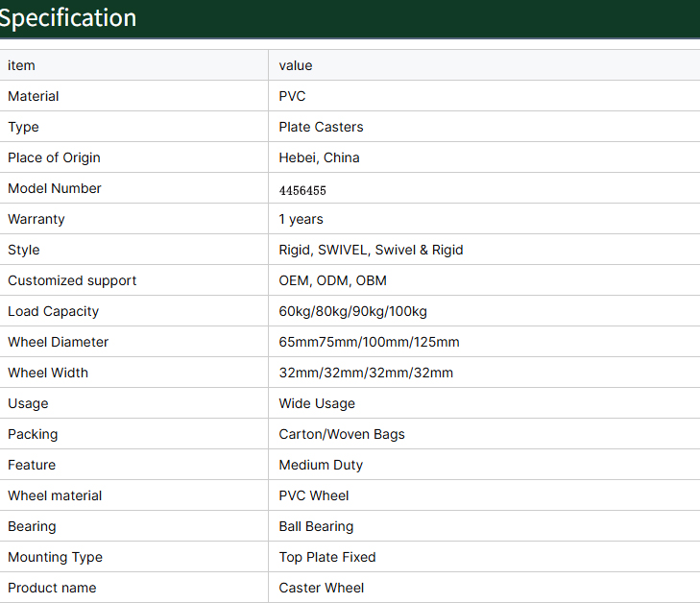The width and height of the screenshot is (700, 603).
Task: Click the Top Plate Fixed value
Action: point(327,557)
